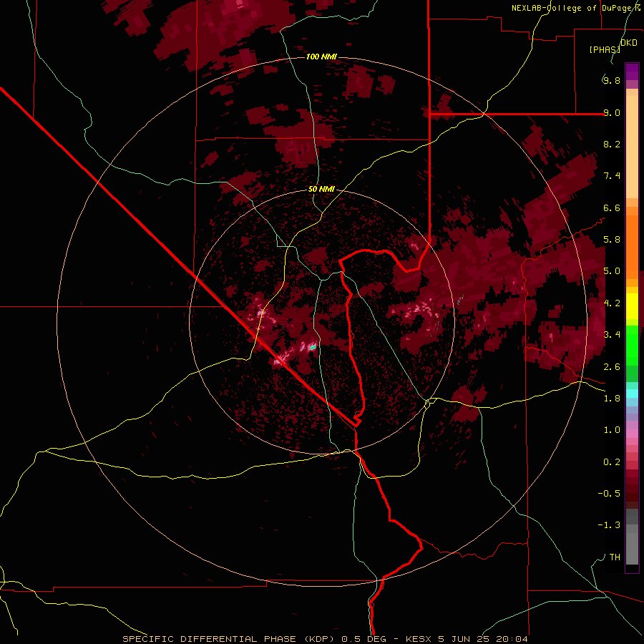Click the [PHAS] legend unit label
644x644 pixels.
(605, 49)
